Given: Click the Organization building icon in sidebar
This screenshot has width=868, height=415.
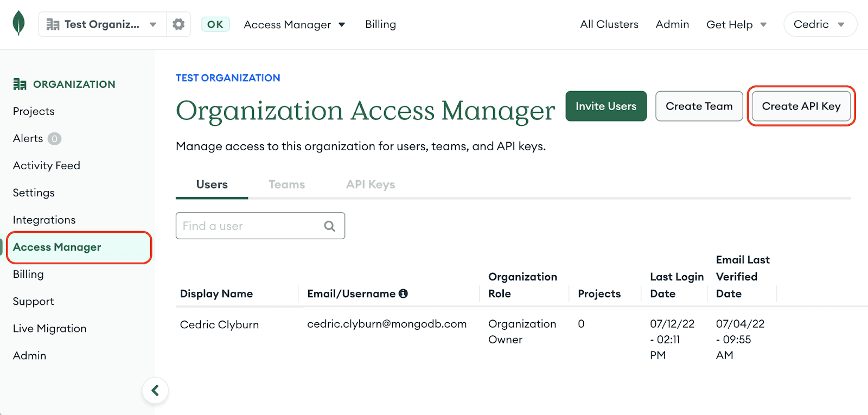Looking at the screenshot, I should (x=20, y=84).
